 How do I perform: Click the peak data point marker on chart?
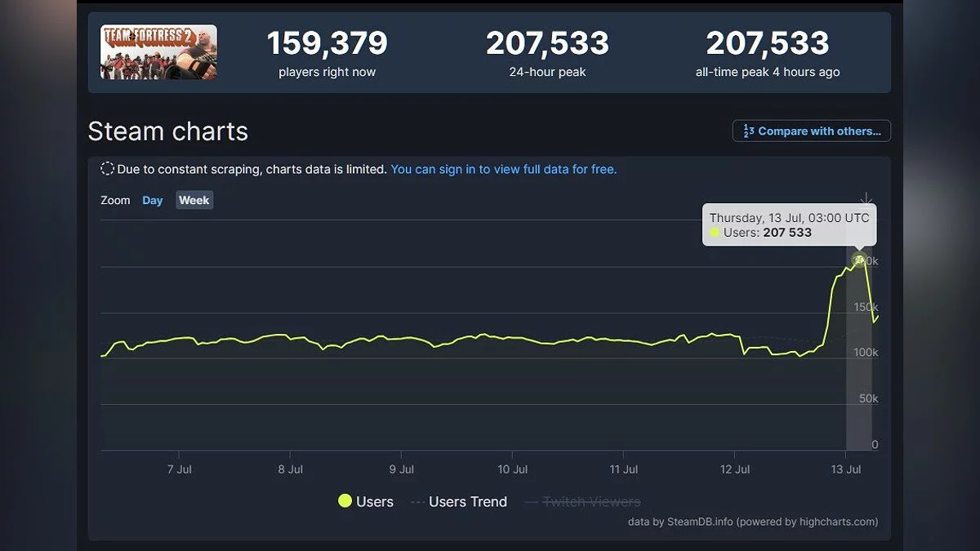(858, 260)
